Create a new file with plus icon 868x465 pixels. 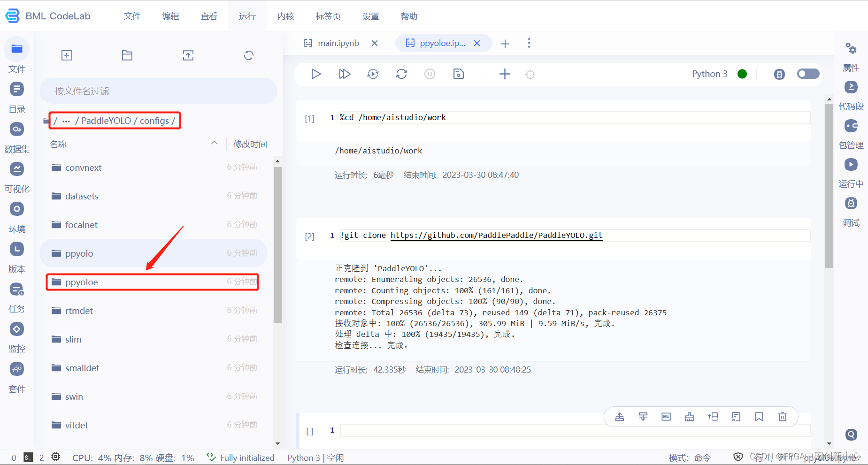67,55
